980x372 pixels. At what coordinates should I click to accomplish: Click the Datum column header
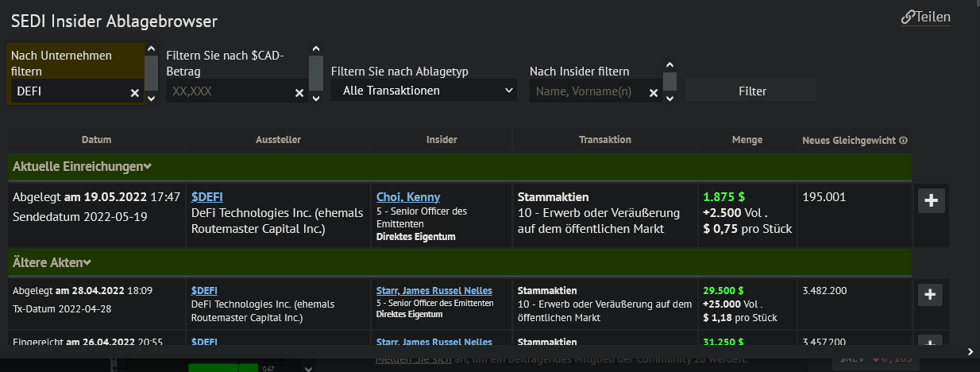coord(96,140)
